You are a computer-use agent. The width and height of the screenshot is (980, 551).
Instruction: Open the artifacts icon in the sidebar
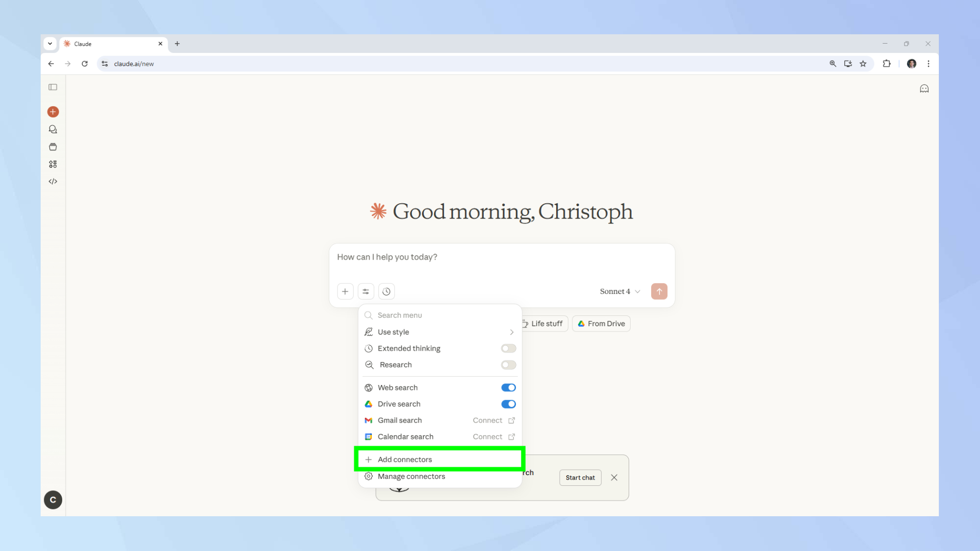(53, 164)
